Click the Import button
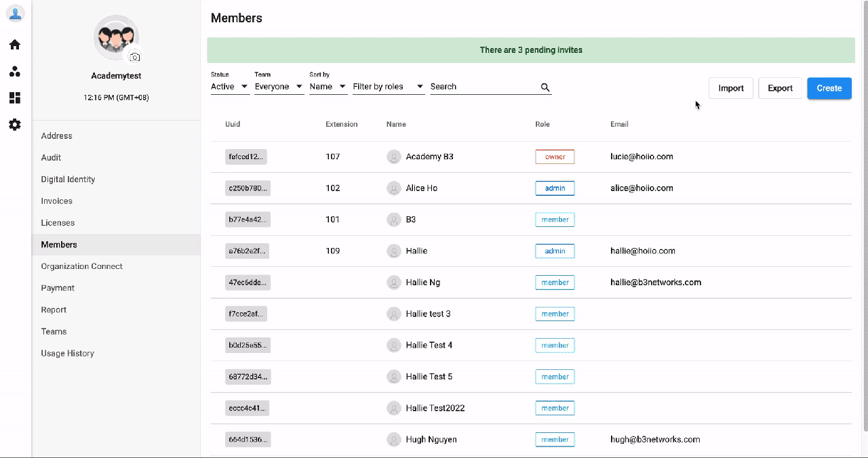Viewport: 868px width, 458px height. (x=731, y=88)
